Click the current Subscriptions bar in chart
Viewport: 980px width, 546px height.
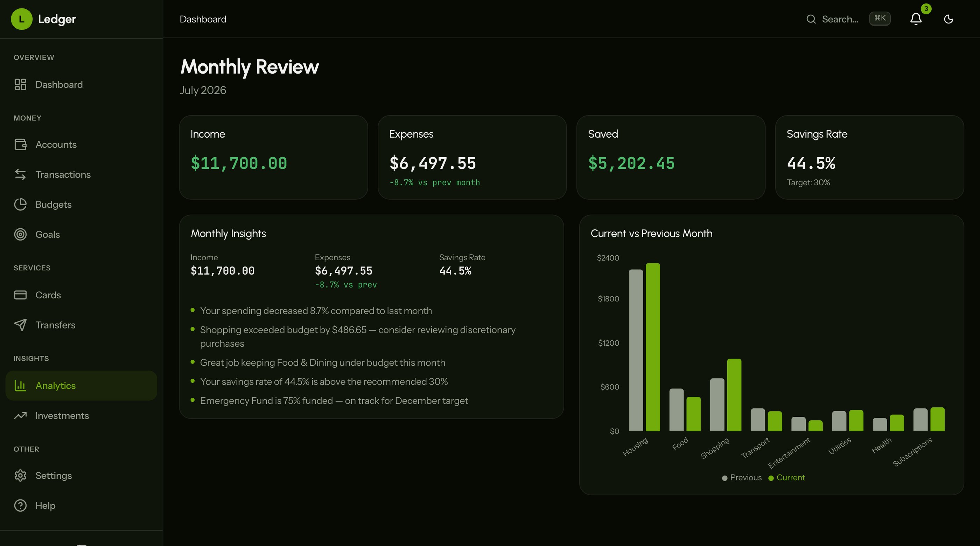point(937,419)
